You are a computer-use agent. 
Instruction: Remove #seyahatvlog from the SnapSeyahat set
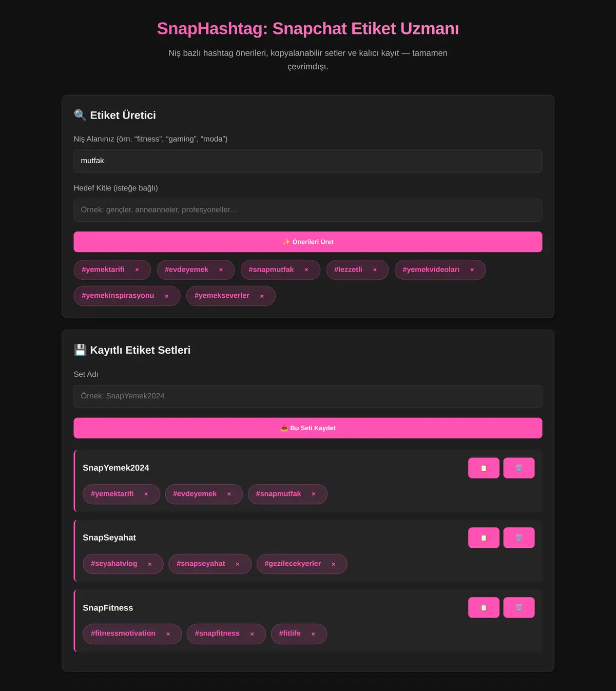[150, 564]
